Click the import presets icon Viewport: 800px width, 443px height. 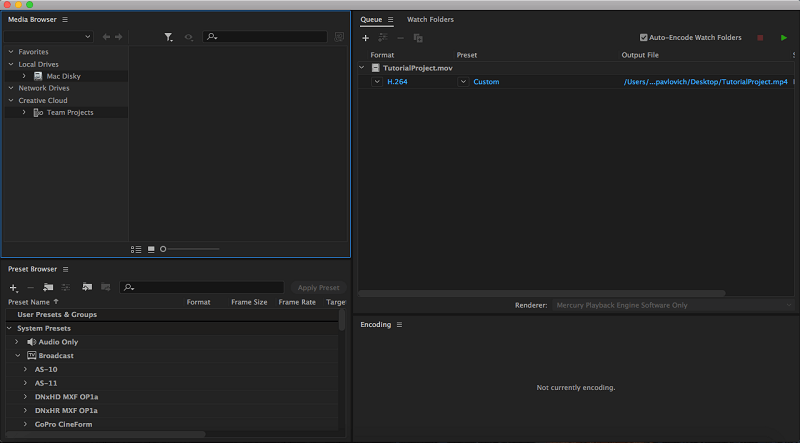tap(86, 287)
